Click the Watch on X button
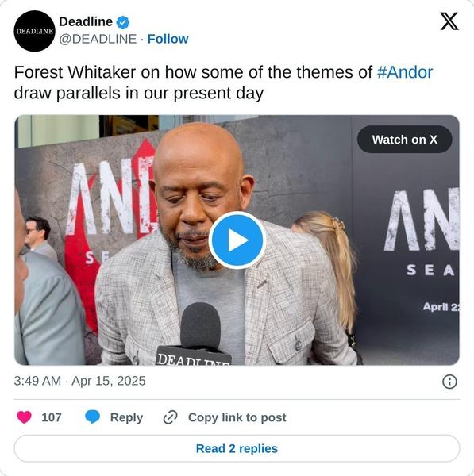The width and height of the screenshot is (474, 476). click(x=404, y=140)
